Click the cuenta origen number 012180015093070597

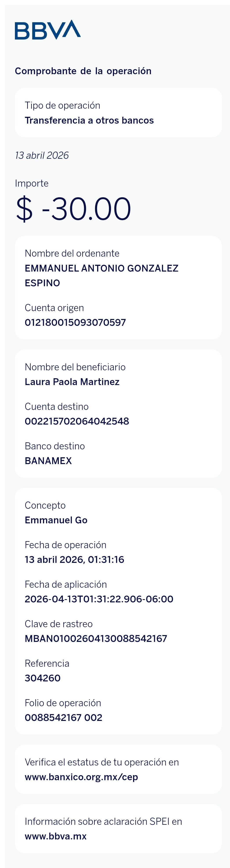(75, 322)
